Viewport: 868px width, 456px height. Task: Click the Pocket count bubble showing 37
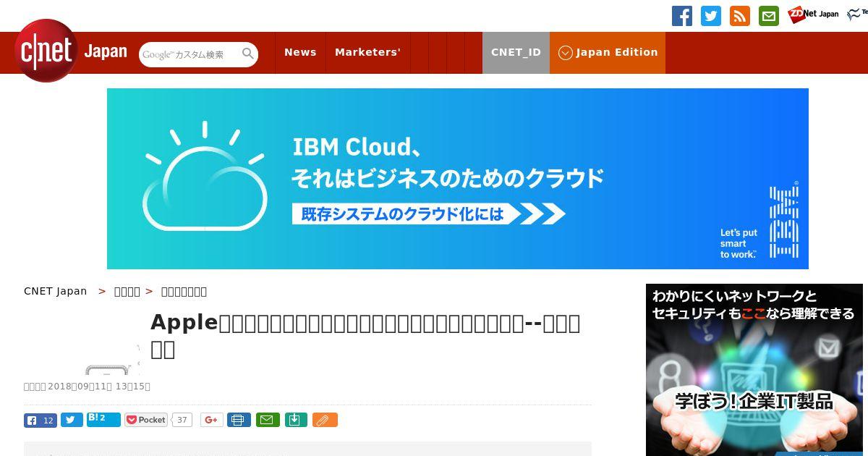click(182, 420)
